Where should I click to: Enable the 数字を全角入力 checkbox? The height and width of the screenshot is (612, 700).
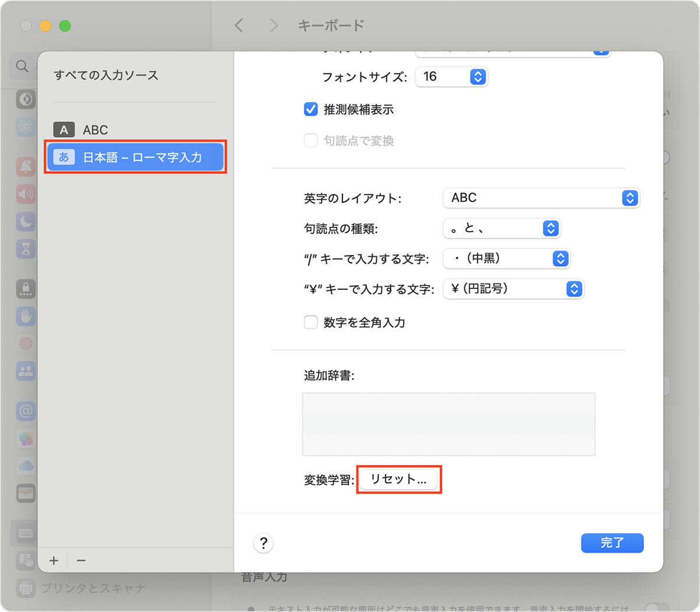point(311,323)
